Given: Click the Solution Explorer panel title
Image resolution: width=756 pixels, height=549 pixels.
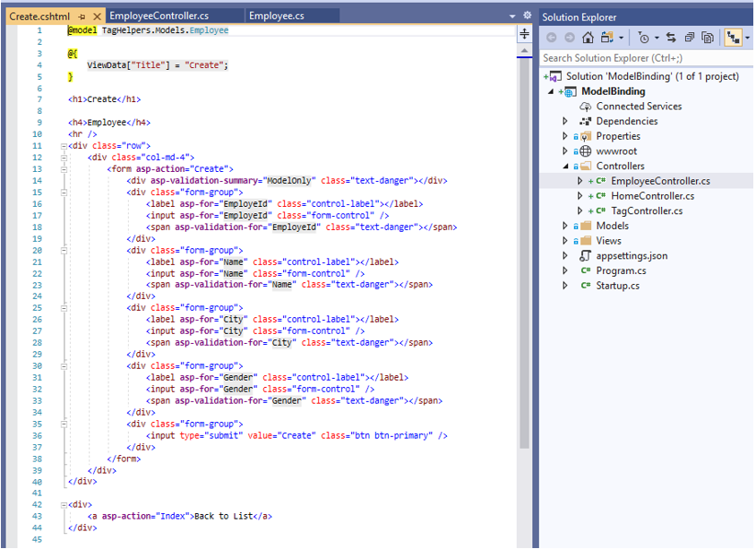Looking at the screenshot, I should pyautogui.click(x=579, y=17).
